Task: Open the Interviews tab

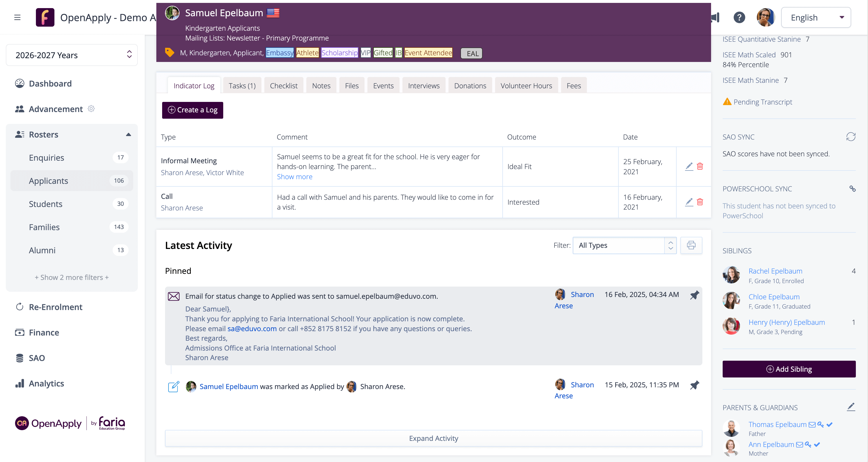Action: [x=424, y=86]
